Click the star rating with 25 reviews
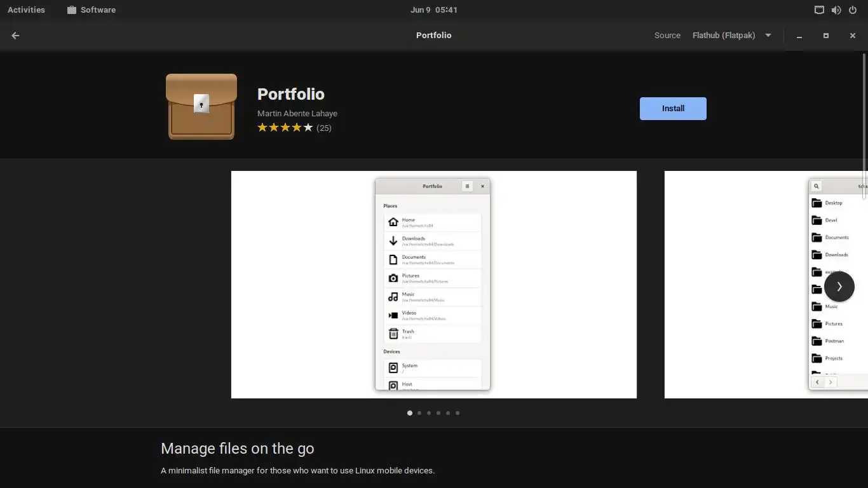Screen dimensions: 868x488 294,128
